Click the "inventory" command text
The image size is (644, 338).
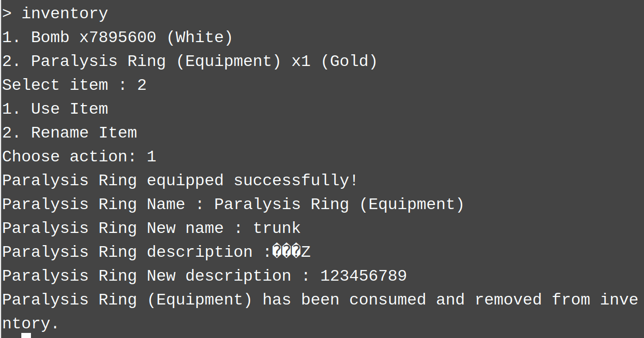64,14
